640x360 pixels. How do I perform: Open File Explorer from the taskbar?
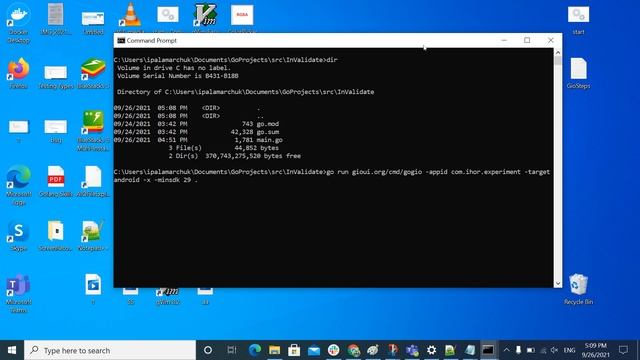pyautogui.click(x=274, y=350)
